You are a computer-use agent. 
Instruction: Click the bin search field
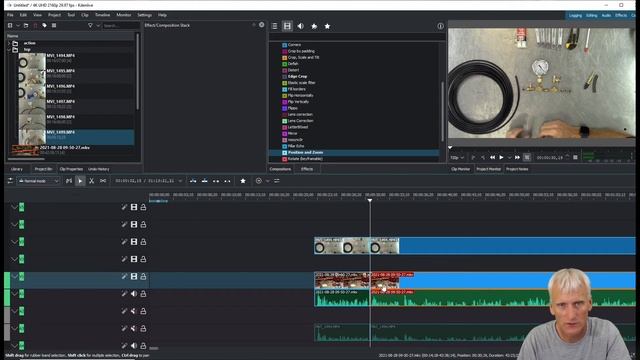click(120, 25)
